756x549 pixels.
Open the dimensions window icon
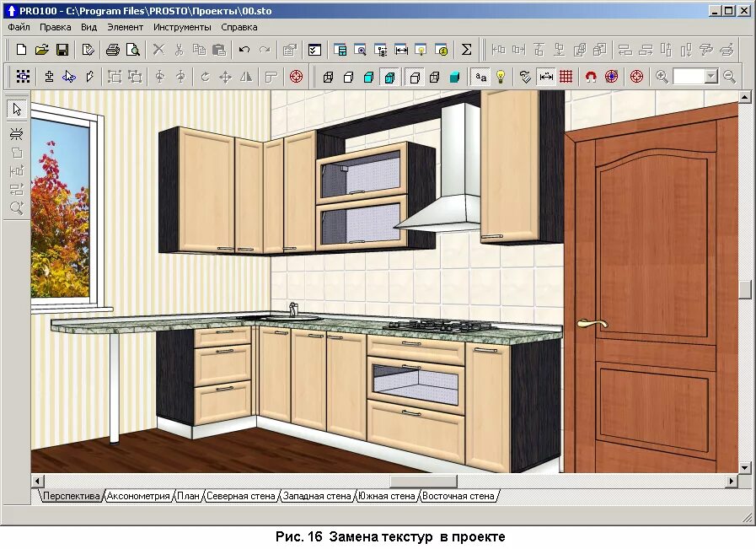coord(401,49)
